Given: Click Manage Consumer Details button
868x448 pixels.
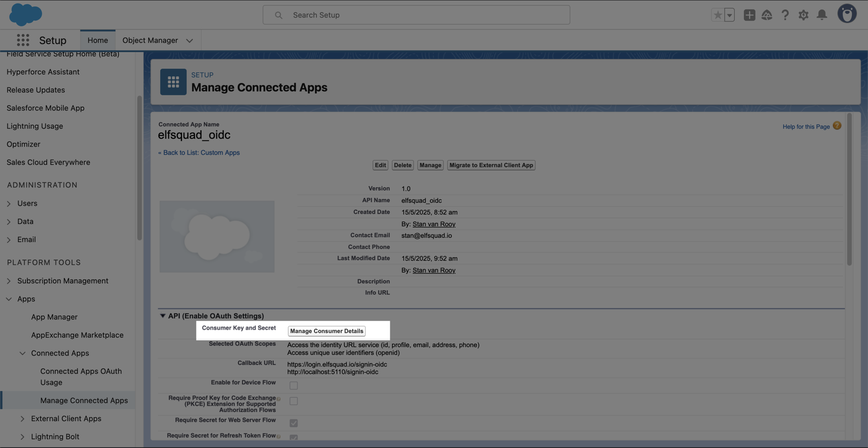Looking at the screenshot, I should click(x=327, y=331).
